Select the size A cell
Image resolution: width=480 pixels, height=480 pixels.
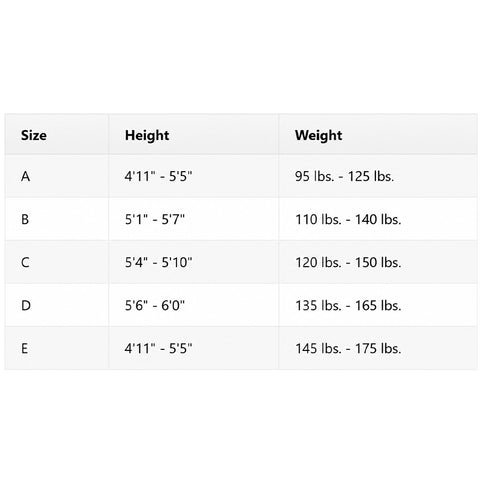(x=57, y=176)
